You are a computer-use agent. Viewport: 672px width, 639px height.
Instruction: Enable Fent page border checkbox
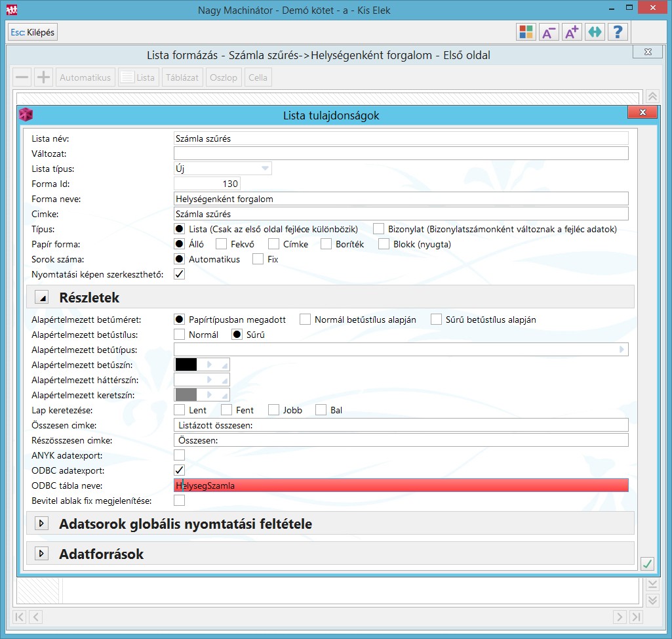tap(226, 410)
